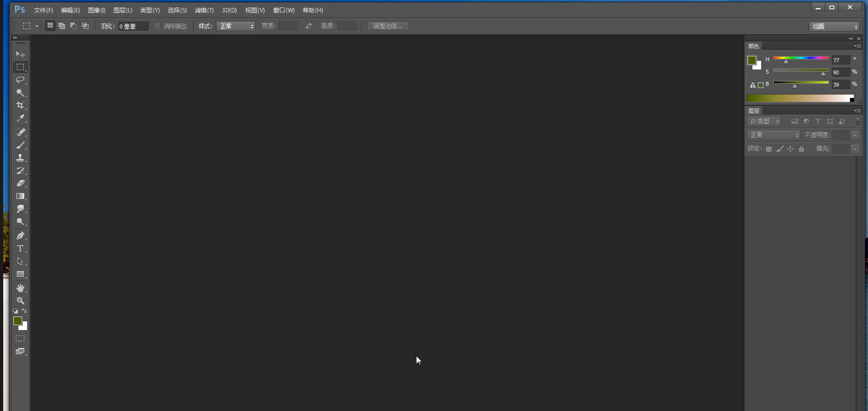Select the Smudge tool
Image resolution: width=868 pixels, height=411 pixels.
[x=20, y=209]
